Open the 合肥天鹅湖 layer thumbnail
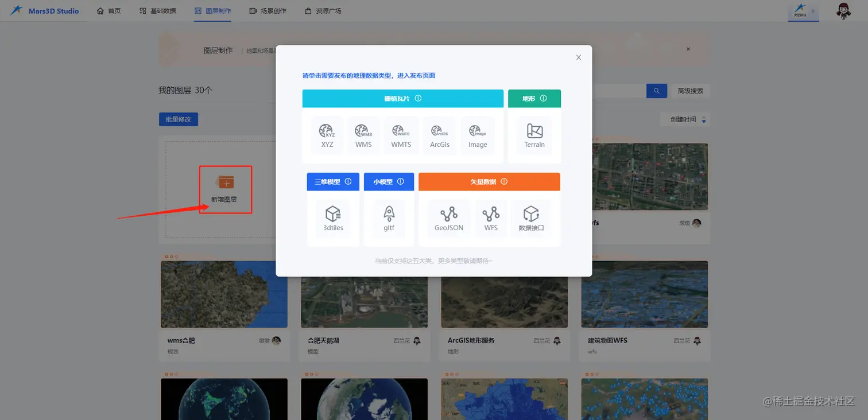The width and height of the screenshot is (868, 420). click(x=364, y=302)
